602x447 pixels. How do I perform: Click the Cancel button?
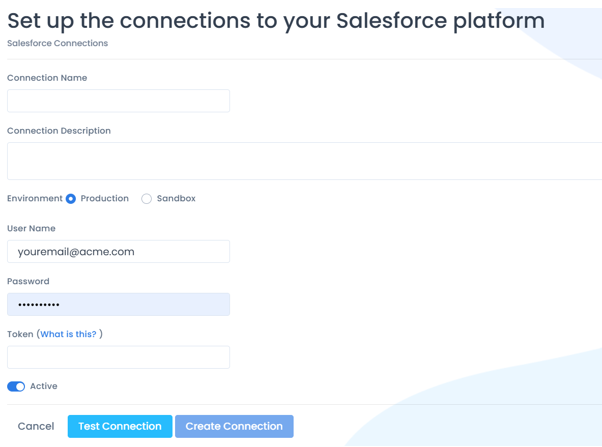tap(36, 426)
